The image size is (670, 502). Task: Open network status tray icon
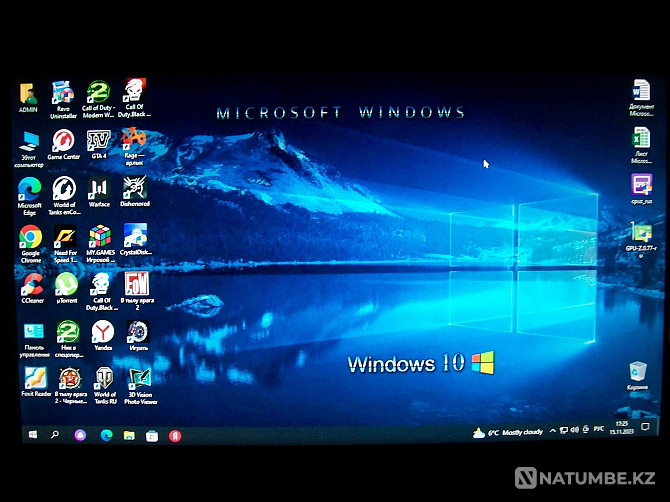pos(564,430)
